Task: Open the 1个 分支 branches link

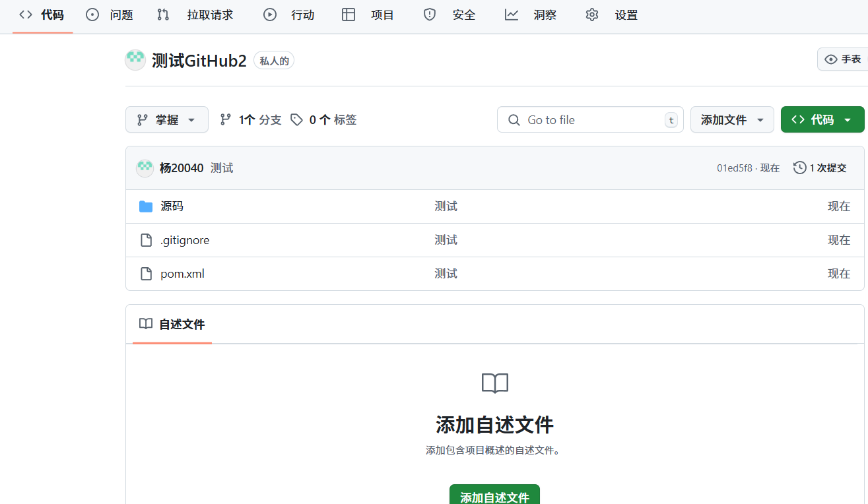Action: pos(251,119)
